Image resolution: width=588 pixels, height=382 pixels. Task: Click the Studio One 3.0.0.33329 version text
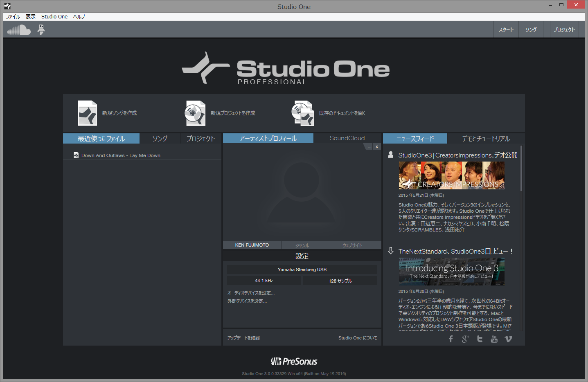pos(294,373)
